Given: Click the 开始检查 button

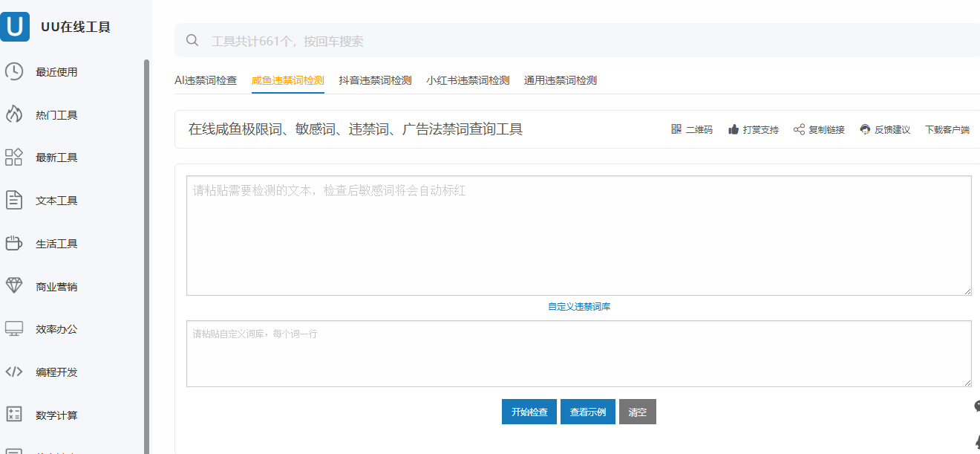Looking at the screenshot, I should [529, 412].
